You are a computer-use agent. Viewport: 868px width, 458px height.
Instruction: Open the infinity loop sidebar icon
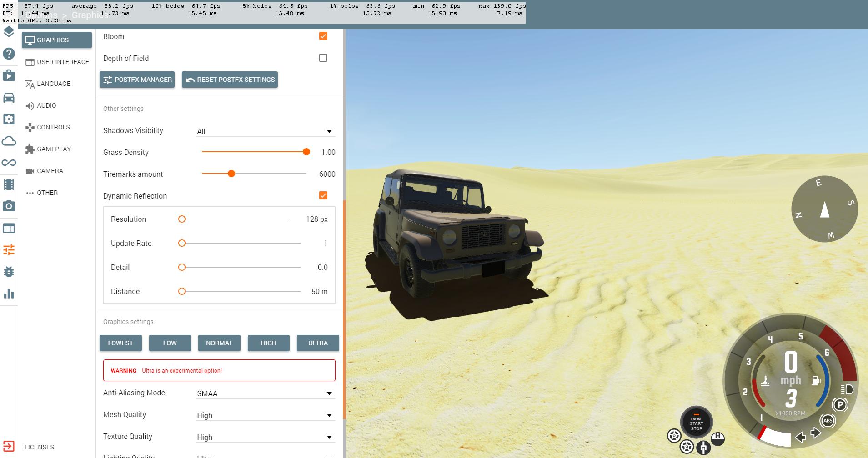point(9,163)
